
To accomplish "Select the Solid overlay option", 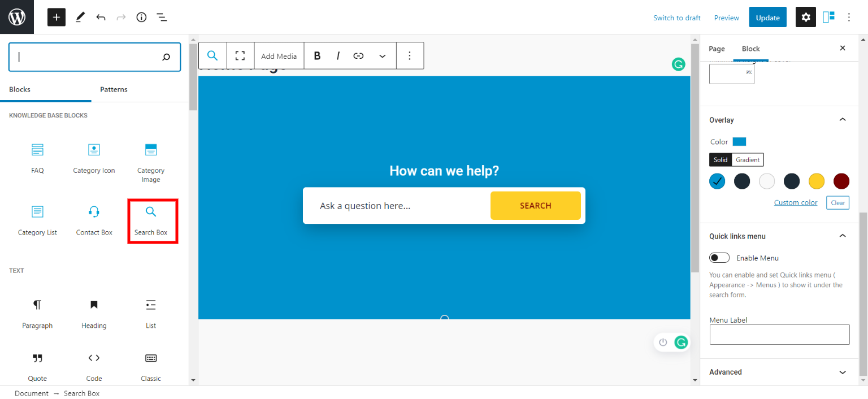I will click(721, 159).
